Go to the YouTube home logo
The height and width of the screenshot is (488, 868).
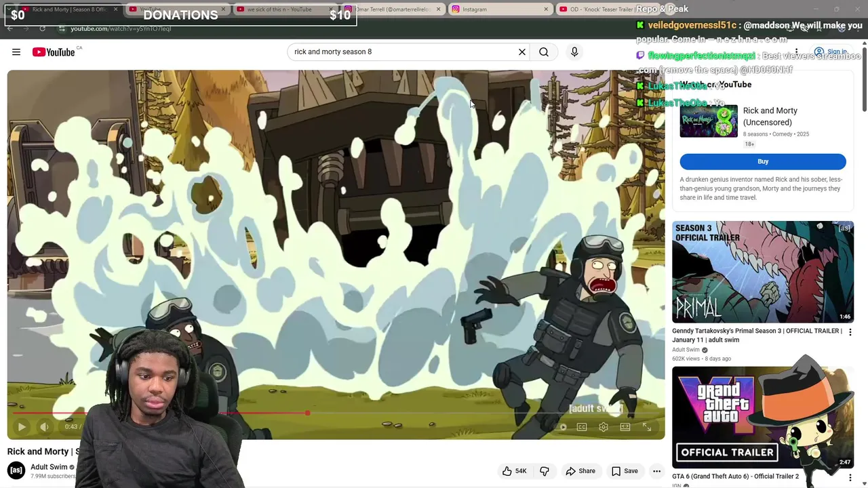[x=53, y=52]
